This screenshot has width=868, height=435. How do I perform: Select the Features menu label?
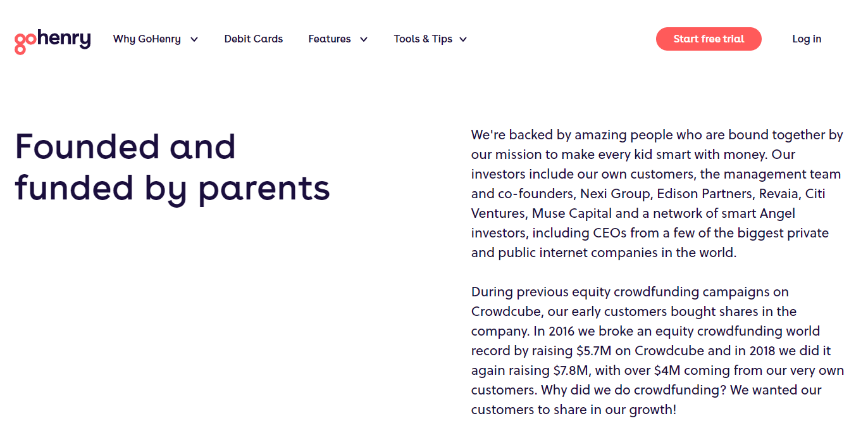(330, 39)
